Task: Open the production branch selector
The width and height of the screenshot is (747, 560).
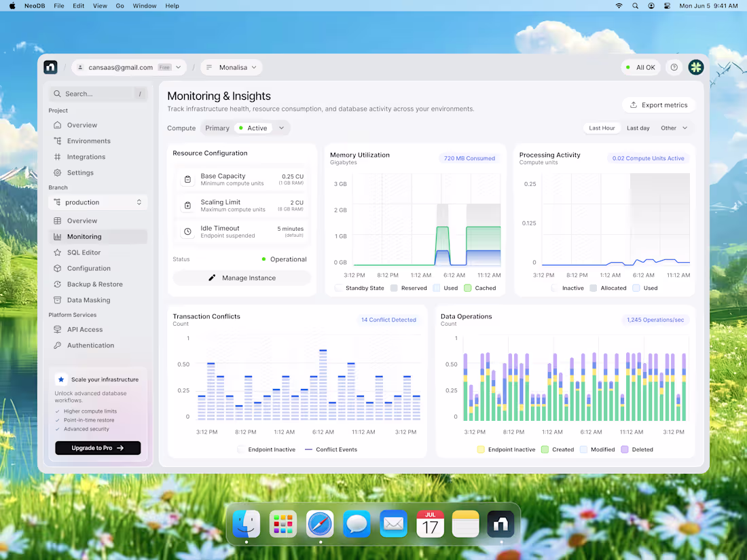Action: tap(98, 202)
